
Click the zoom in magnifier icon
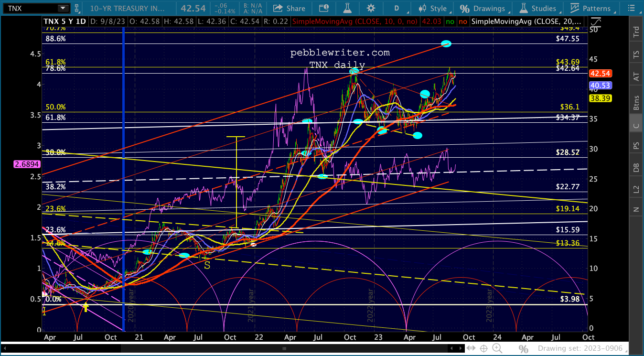pyautogui.click(x=497, y=348)
